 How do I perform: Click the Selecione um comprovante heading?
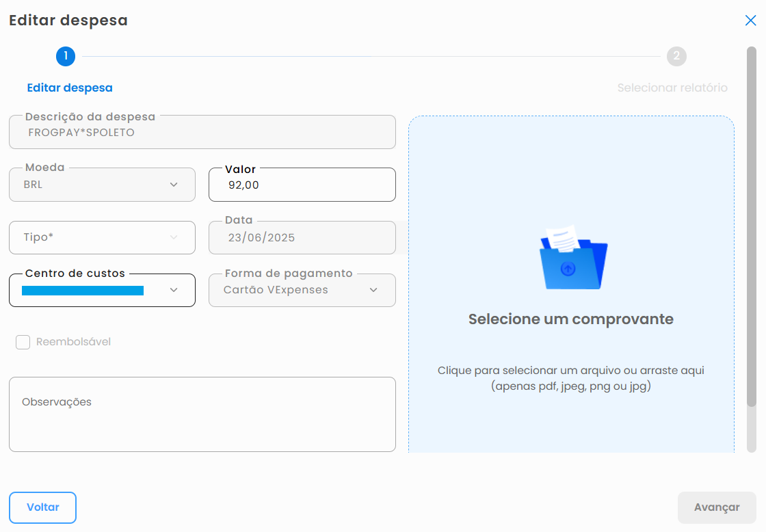tap(570, 319)
